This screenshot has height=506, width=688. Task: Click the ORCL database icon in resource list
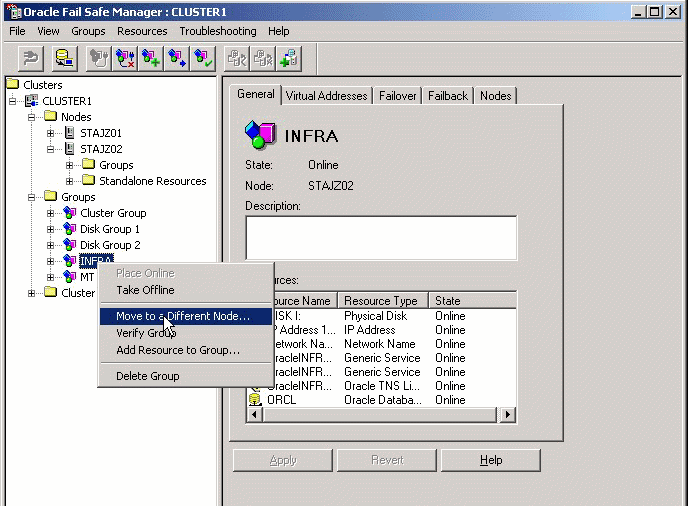[x=255, y=399]
